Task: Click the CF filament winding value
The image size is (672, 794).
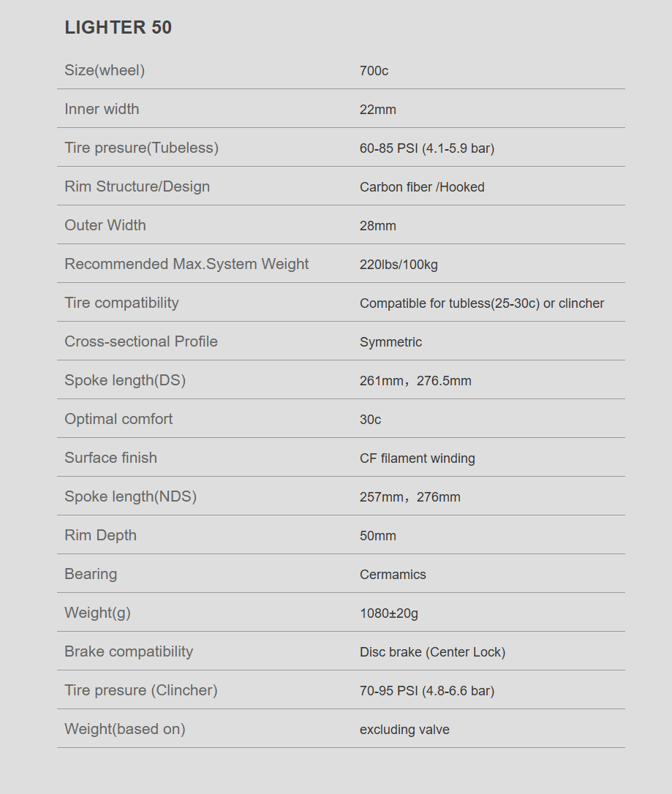Action: [418, 458]
